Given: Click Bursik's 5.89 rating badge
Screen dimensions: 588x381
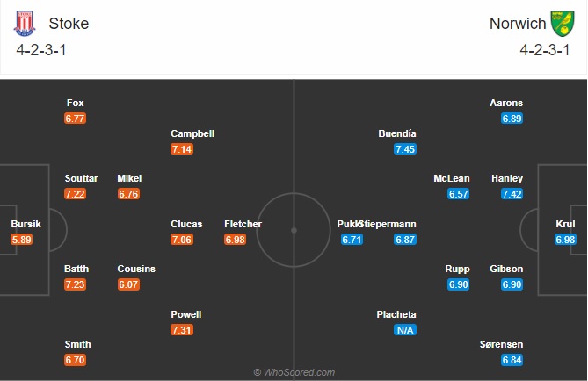Looking at the screenshot, I should [21, 240].
